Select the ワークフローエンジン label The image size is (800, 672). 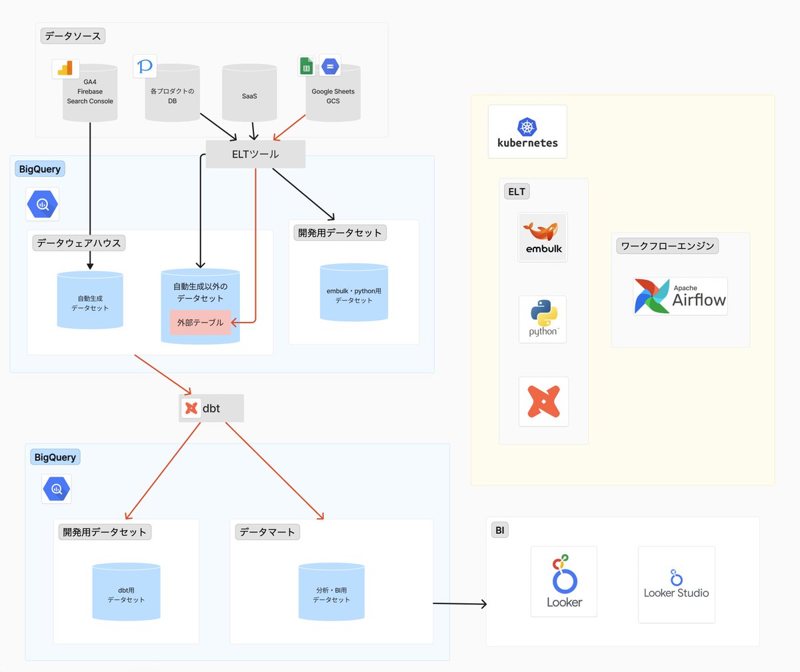coord(667,246)
